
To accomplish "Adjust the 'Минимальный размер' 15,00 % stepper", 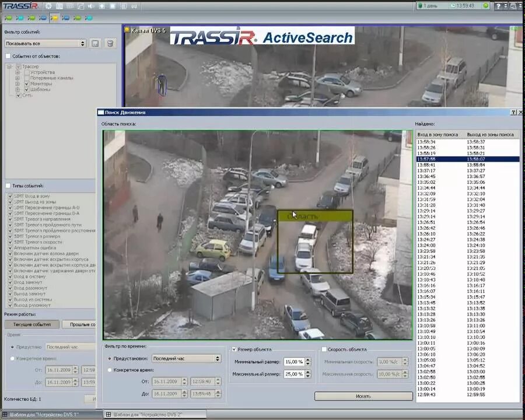I will tap(308, 362).
